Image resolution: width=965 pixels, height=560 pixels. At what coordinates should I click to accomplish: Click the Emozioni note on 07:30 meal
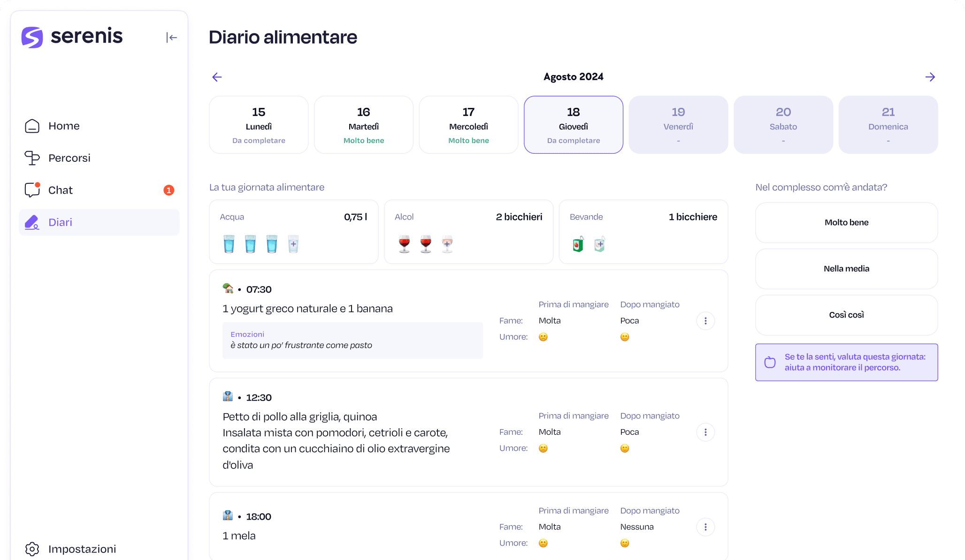(x=352, y=341)
